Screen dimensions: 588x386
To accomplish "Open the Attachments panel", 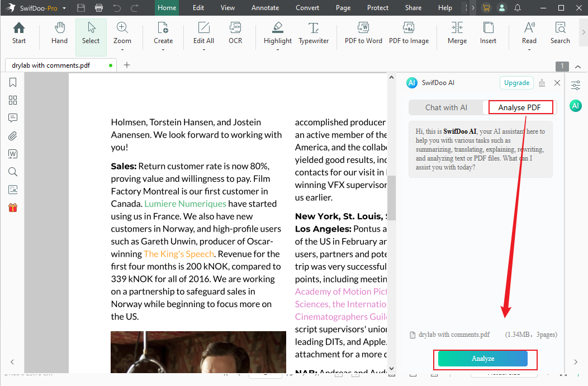I will pyautogui.click(x=12, y=136).
